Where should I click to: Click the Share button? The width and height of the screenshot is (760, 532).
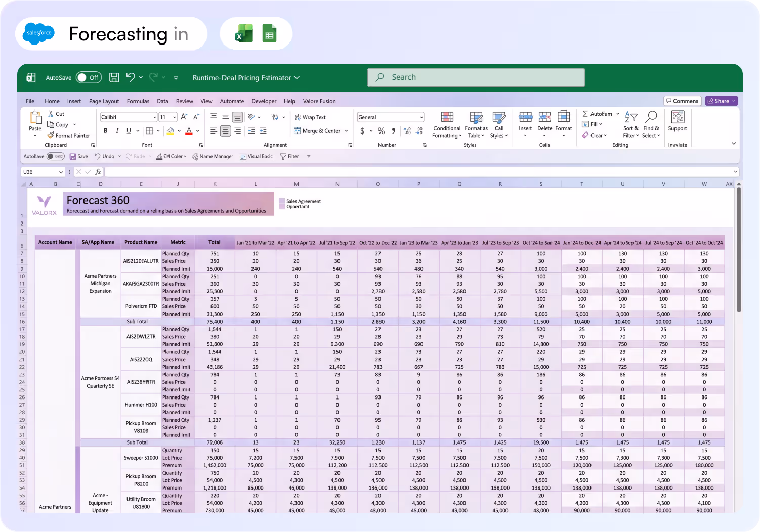tap(721, 101)
